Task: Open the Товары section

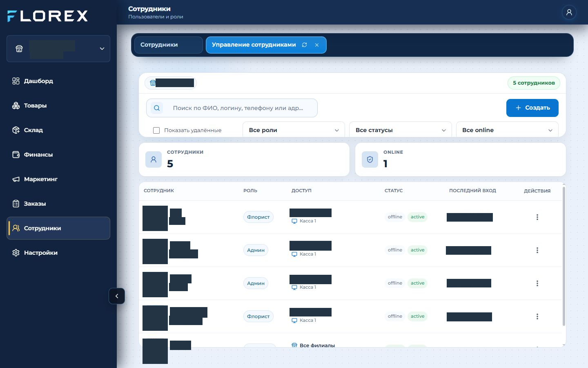Action: coord(58,105)
